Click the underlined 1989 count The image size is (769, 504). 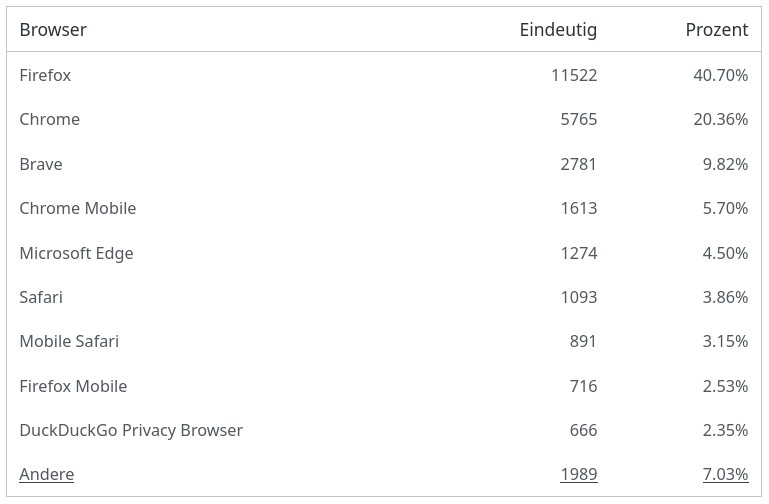click(x=578, y=474)
